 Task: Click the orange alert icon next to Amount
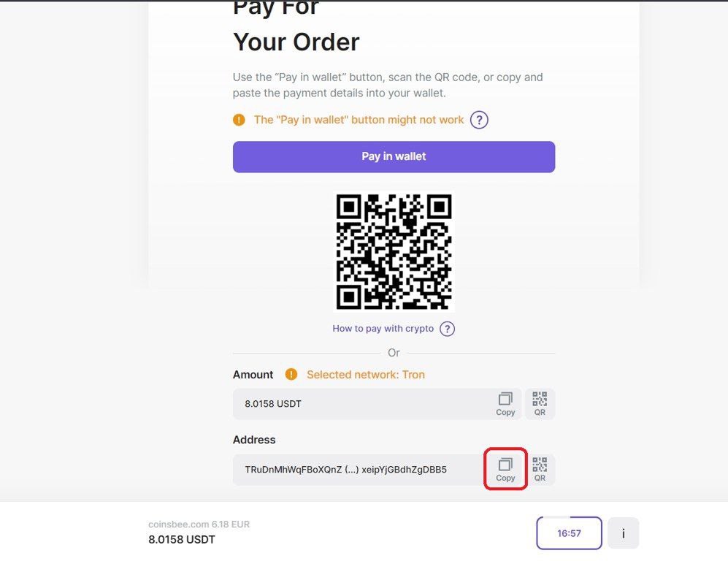291,375
